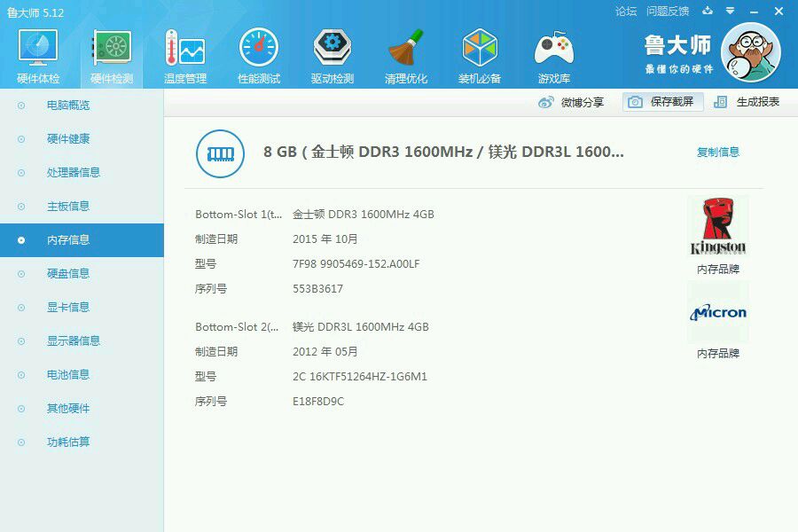Click manufacture date 2015 年 10月
This screenshot has width=798, height=532.
pyautogui.click(x=325, y=239)
